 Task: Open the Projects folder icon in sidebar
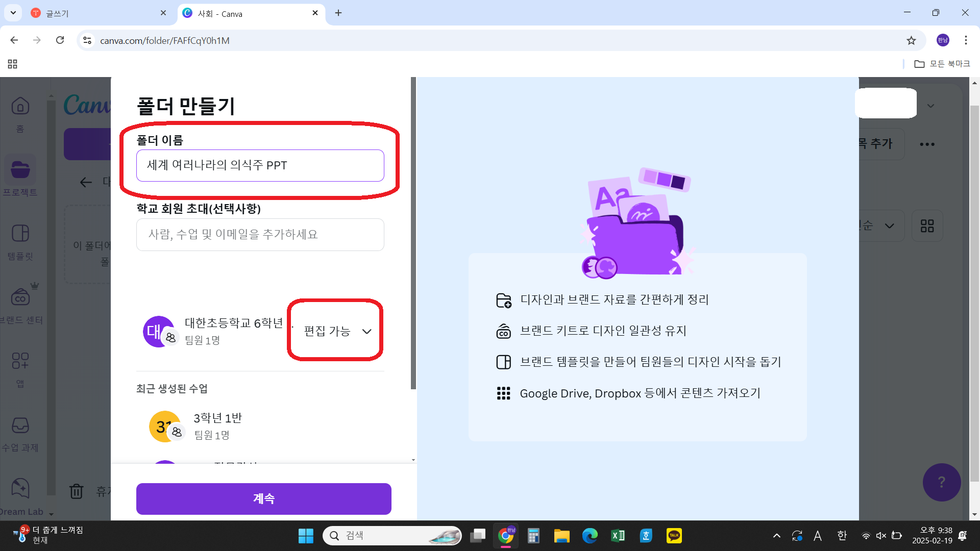tap(20, 169)
